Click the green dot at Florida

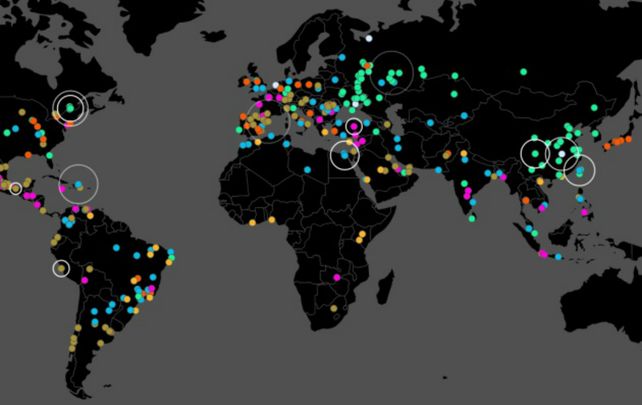click(50, 156)
